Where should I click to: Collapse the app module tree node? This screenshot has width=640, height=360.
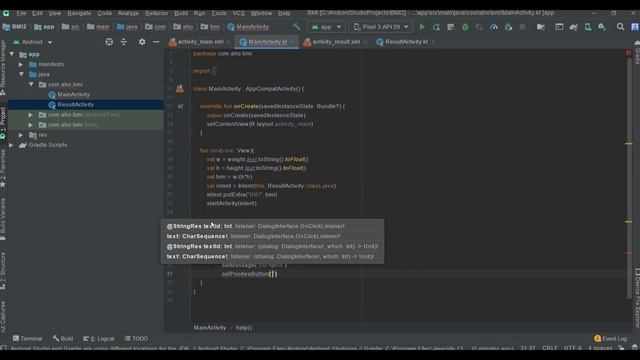(12, 54)
